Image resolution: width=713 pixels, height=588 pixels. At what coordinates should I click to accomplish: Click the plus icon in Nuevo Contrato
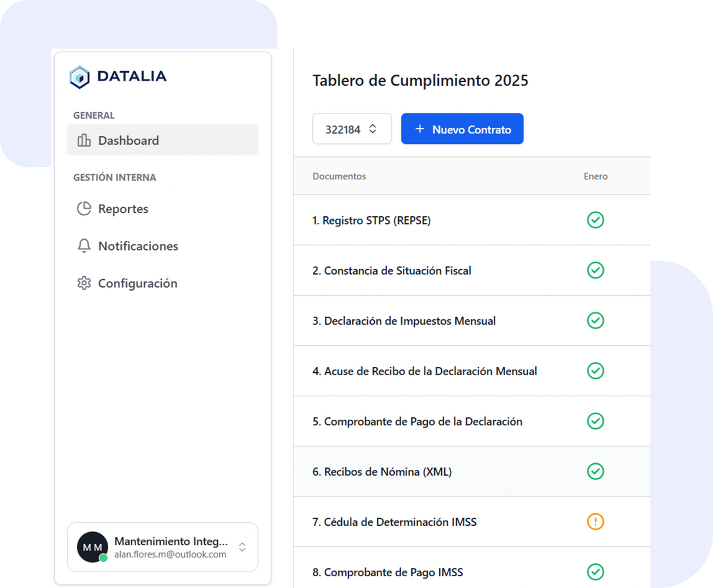419,129
